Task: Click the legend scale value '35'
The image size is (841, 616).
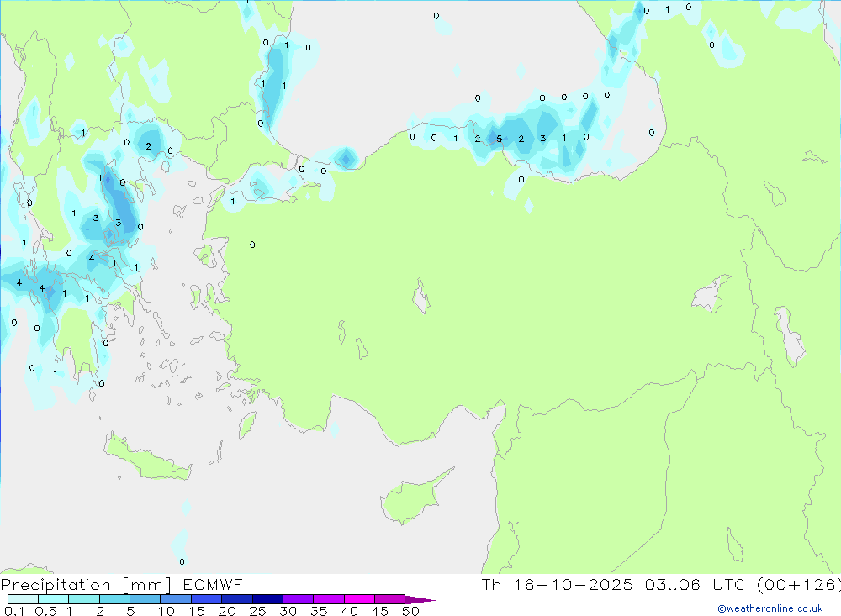Action: coord(319,611)
